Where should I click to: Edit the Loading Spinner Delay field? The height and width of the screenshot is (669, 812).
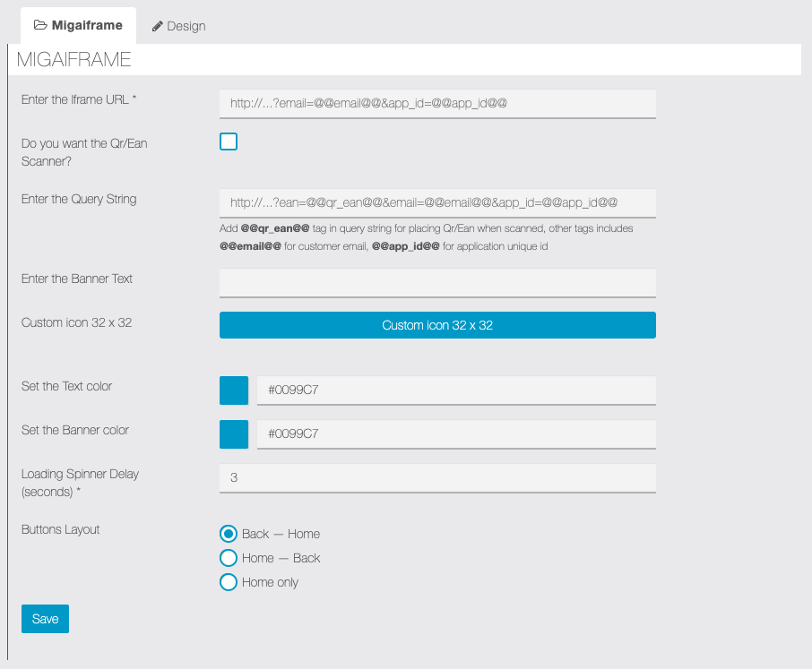pyautogui.click(x=437, y=478)
